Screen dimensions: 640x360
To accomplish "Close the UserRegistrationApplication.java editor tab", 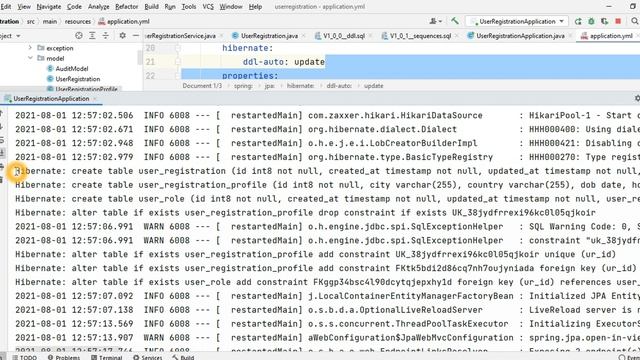I will tap(571, 36).
